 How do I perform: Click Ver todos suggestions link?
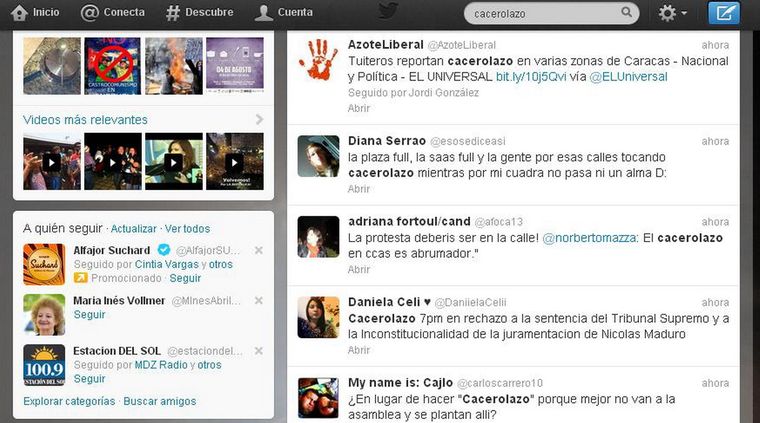point(188,229)
